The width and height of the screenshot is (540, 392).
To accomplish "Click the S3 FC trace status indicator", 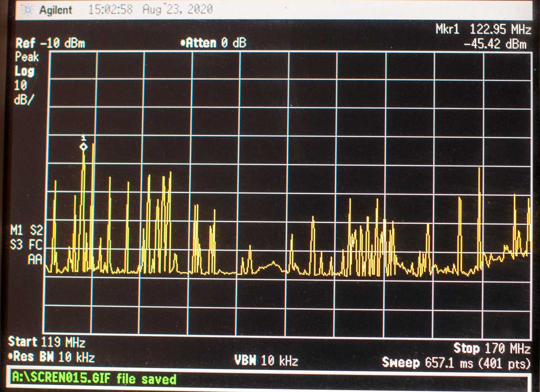I will tap(27, 245).
